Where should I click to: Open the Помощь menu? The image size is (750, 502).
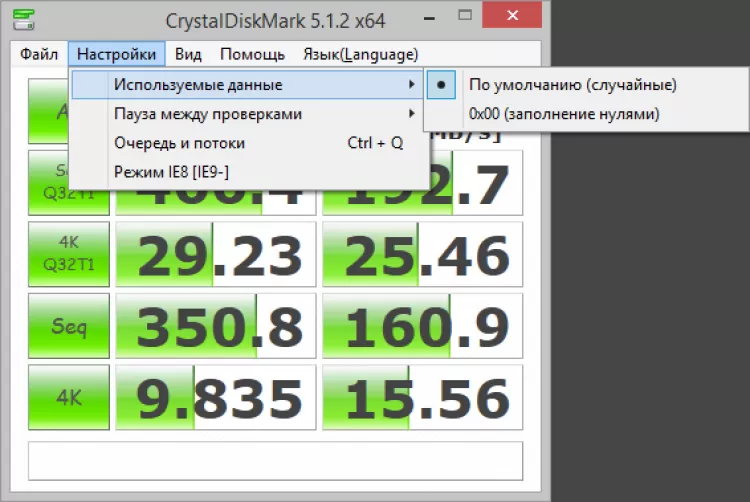point(252,54)
